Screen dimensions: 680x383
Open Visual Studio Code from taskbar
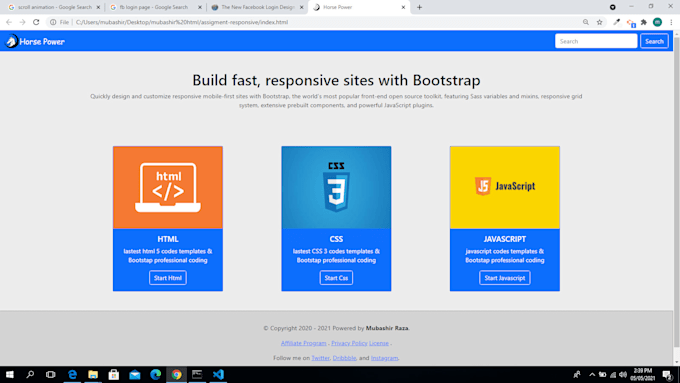pos(218,374)
